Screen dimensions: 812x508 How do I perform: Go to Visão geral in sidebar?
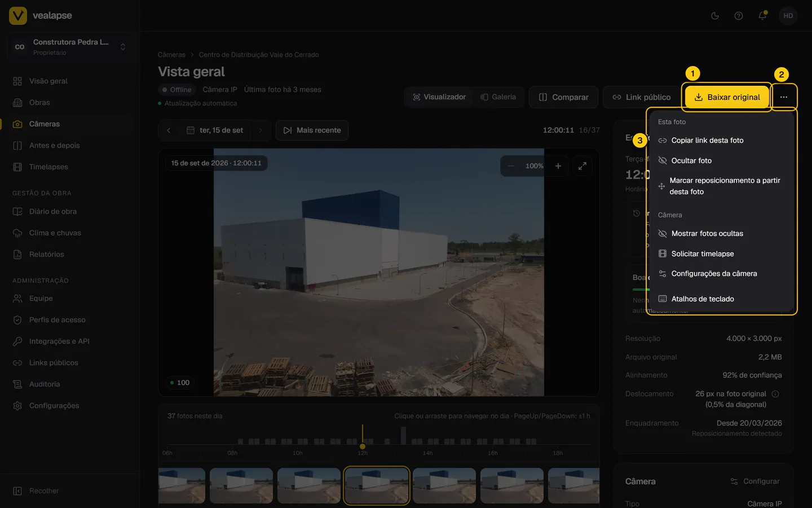pyautogui.click(x=70, y=81)
